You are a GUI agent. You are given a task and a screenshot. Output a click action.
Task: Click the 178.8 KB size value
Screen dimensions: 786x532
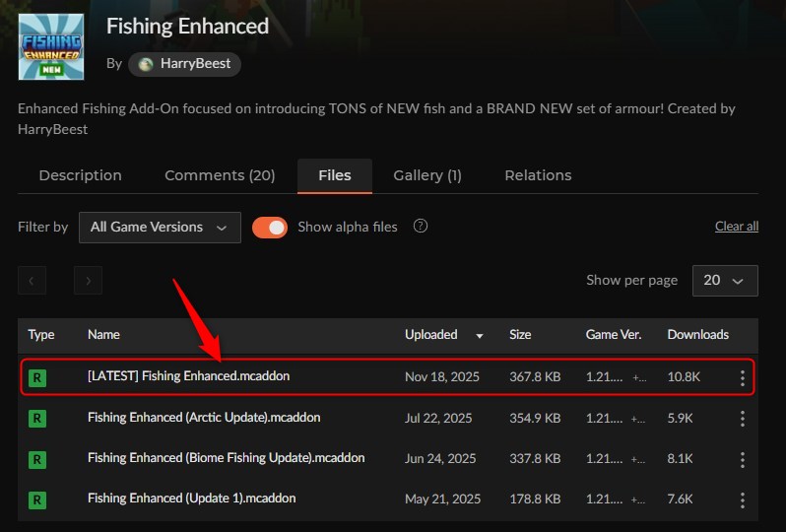[x=535, y=499]
